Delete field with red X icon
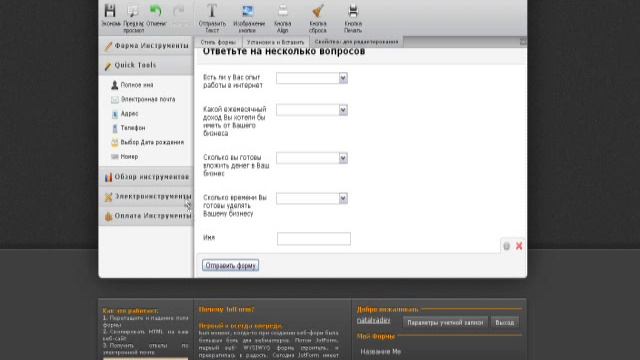 tap(519, 246)
